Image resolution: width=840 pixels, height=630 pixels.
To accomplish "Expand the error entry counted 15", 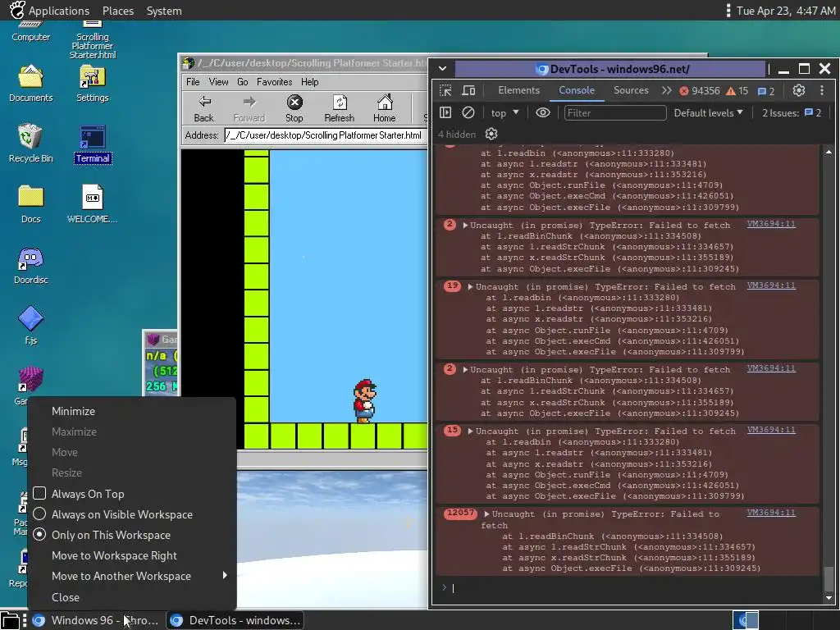I will point(470,431).
